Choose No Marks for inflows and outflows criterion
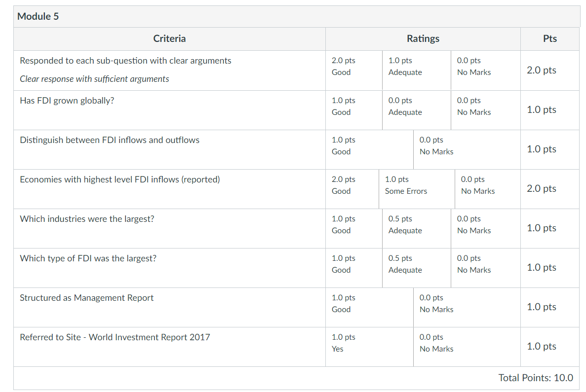The image size is (586, 392). click(x=467, y=150)
